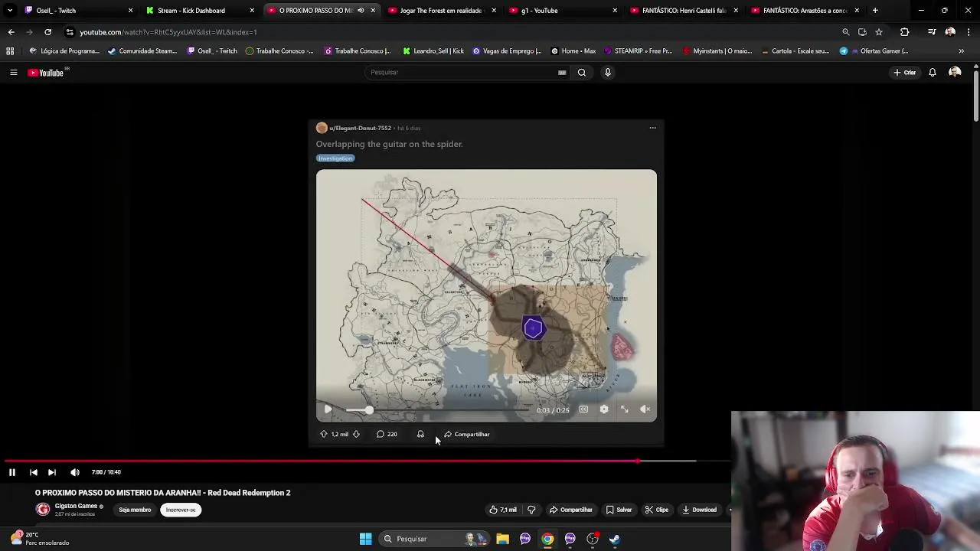
Task: Bookmark this page with the star icon
Action: (879, 32)
